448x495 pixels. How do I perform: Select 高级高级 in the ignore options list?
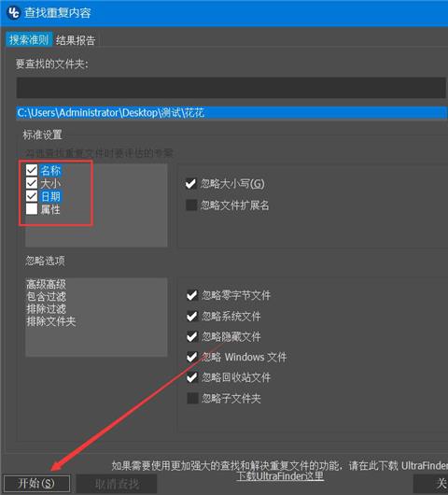click(x=47, y=284)
